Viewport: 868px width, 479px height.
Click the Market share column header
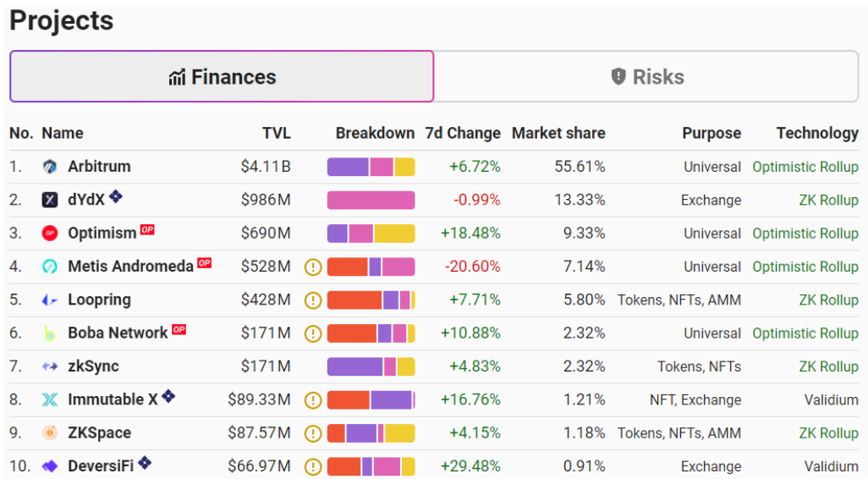click(558, 133)
